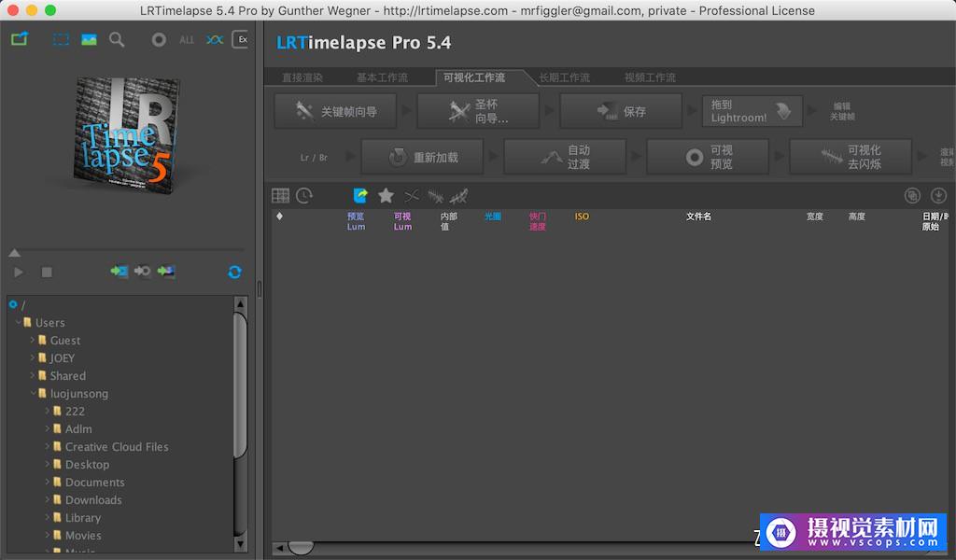Image resolution: width=956 pixels, height=560 pixels.
Task: Expand the JOEY folder
Action: (x=33, y=357)
